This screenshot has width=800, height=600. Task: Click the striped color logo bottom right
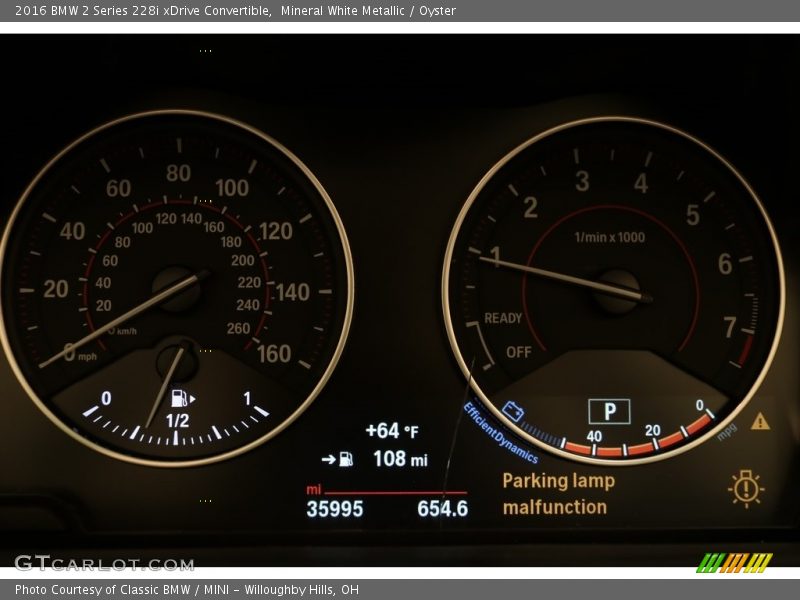[x=734, y=562]
